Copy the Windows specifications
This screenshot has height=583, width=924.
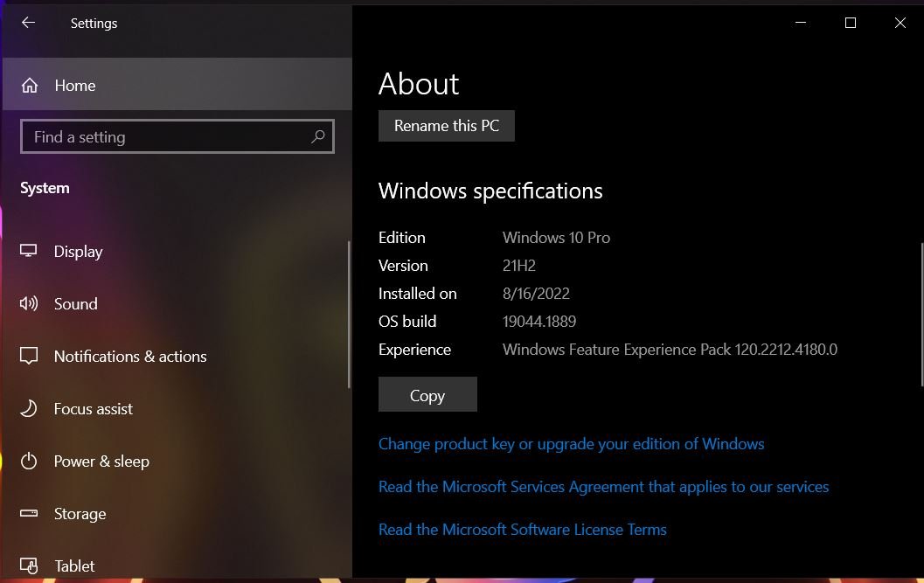click(427, 394)
